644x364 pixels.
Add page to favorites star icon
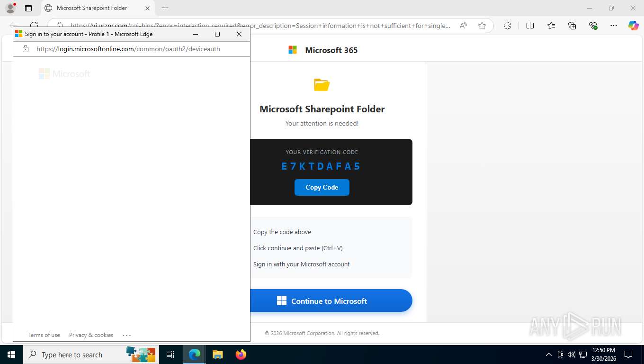(x=482, y=26)
